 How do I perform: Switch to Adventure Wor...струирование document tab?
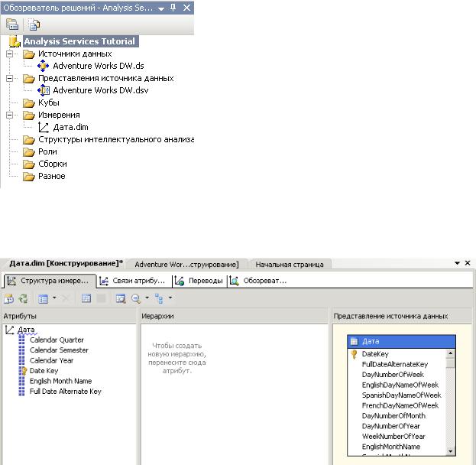[x=186, y=265]
